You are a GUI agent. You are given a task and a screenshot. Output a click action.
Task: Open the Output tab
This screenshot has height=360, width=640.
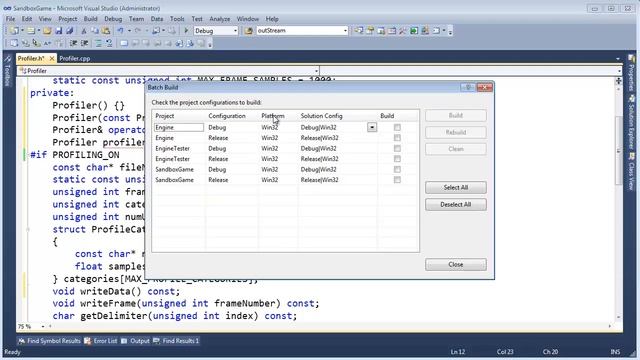click(136, 341)
